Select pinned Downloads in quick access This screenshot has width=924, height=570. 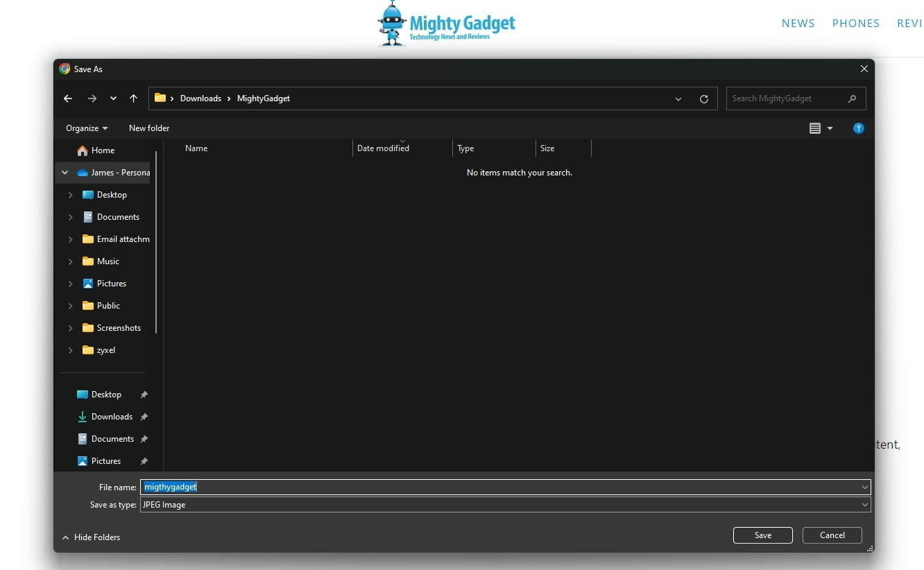point(112,417)
